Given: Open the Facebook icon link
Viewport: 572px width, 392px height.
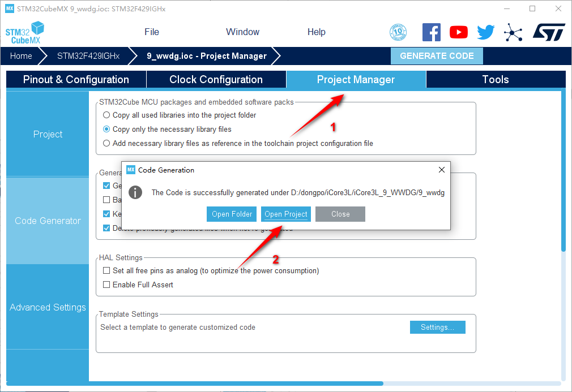Looking at the screenshot, I should [431, 32].
